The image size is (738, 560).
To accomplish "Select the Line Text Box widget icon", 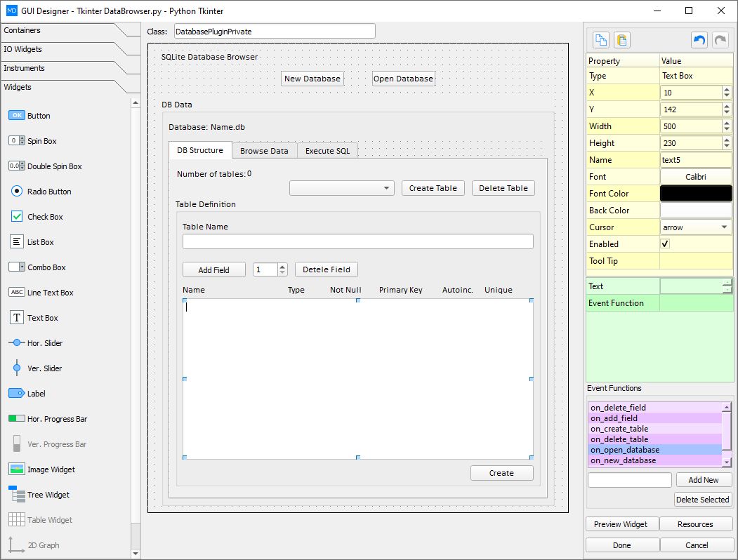I will [16, 292].
